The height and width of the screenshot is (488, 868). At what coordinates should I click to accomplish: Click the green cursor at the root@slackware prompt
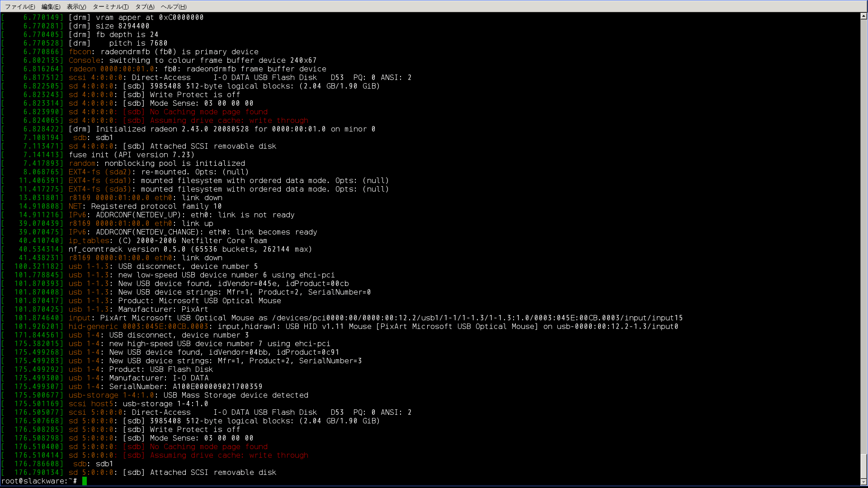point(85,481)
